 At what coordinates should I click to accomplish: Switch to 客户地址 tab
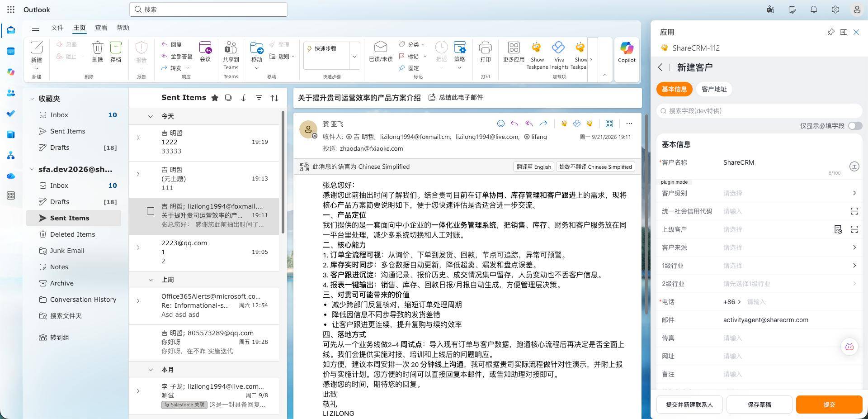[x=714, y=89]
